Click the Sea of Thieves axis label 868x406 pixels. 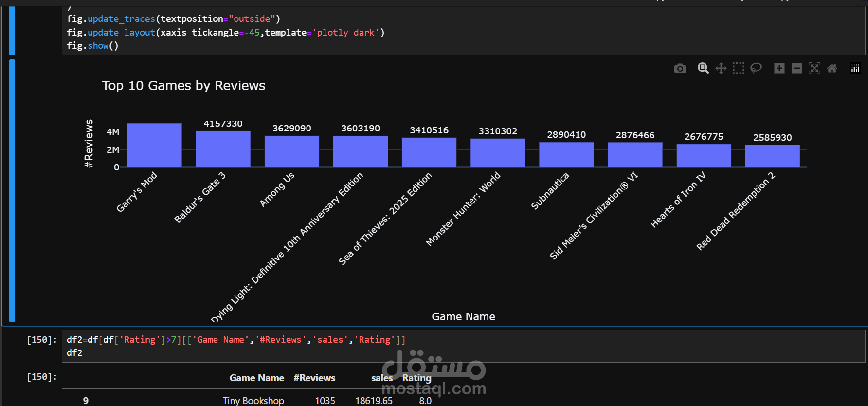click(385, 219)
